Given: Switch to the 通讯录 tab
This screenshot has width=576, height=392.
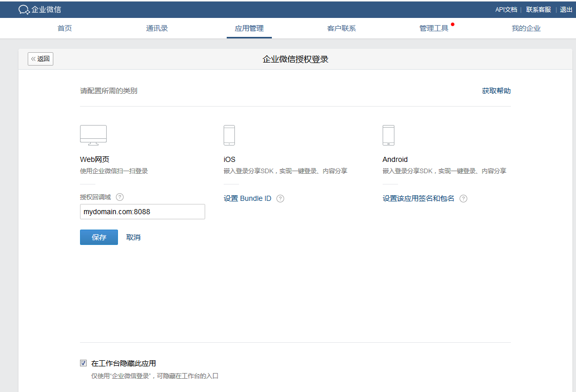Looking at the screenshot, I should point(157,28).
